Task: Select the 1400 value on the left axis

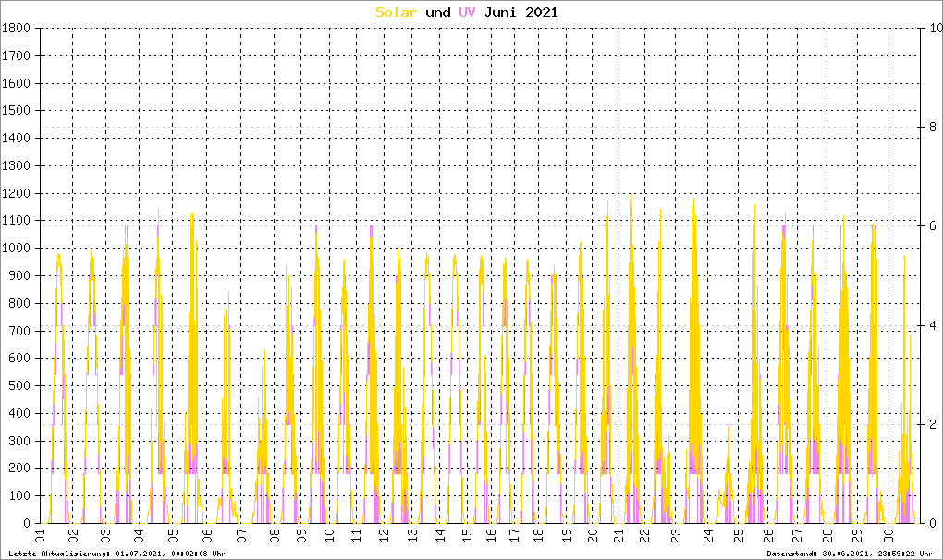Action: coord(17,139)
